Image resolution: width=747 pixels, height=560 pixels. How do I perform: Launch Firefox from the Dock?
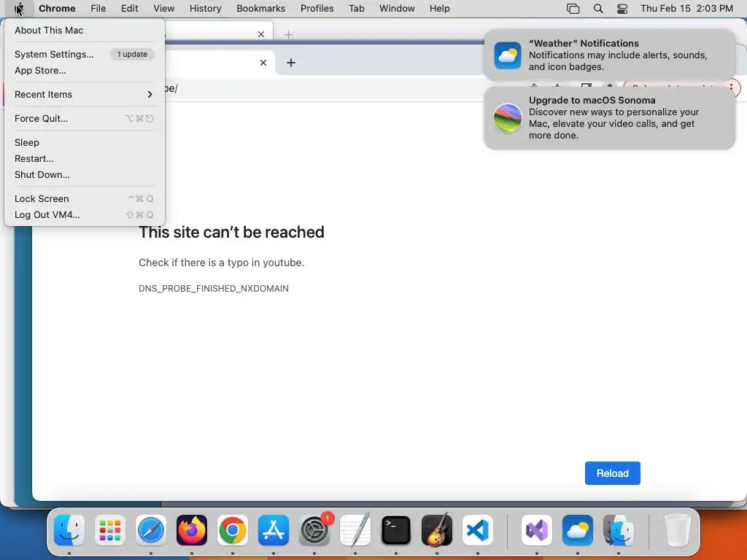(192, 530)
